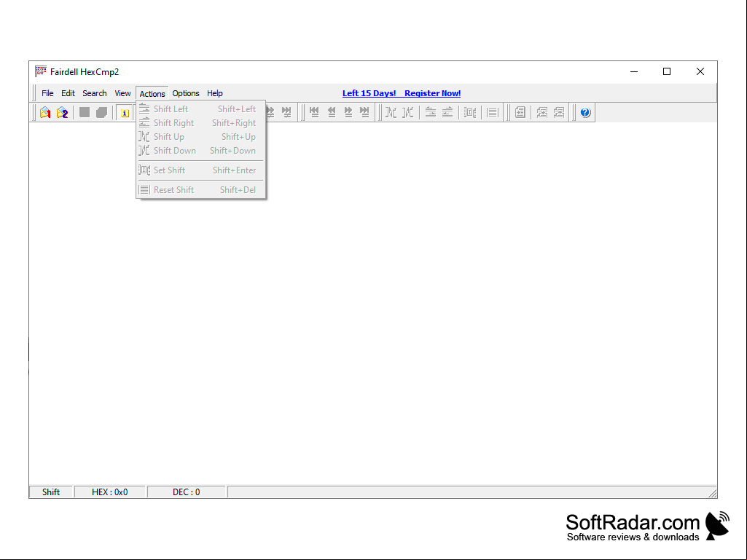Close the open Actions menu

(x=152, y=94)
